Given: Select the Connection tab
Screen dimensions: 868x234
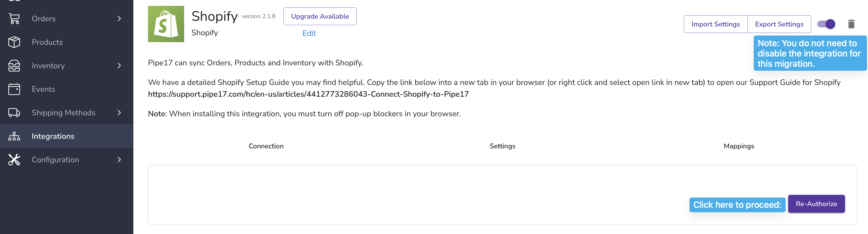Looking at the screenshot, I should click(266, 146).
